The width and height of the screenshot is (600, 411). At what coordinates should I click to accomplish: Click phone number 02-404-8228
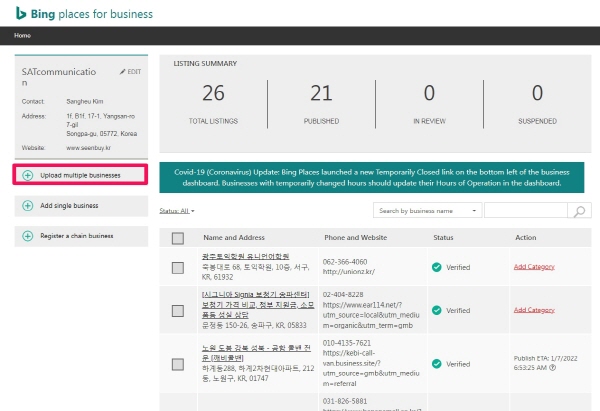[x=343, y=295]
